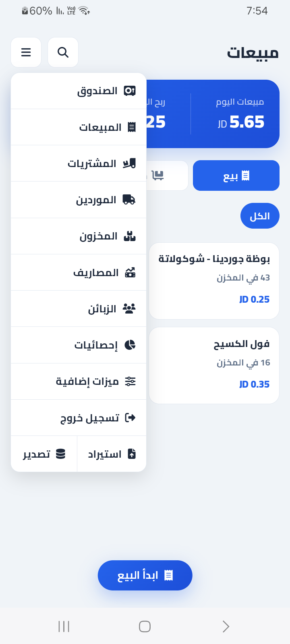Tap the ابدأ البيع start sale button

(x=145, y=576)
